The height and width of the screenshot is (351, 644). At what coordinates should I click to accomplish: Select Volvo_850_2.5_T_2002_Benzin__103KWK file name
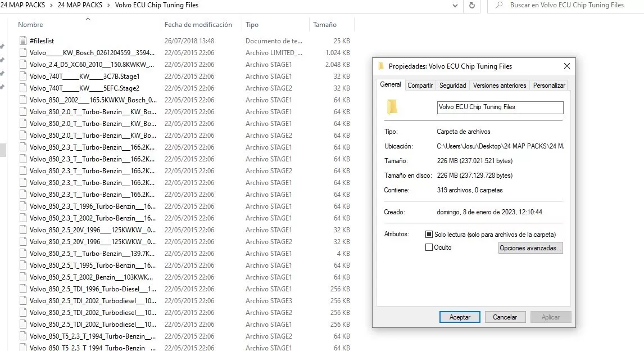(x=91, y=277)
